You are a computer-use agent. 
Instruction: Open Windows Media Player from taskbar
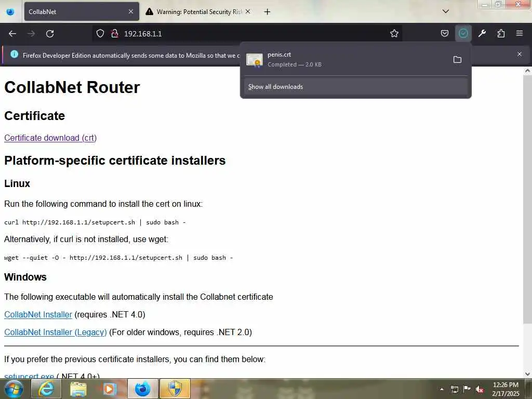tap(110, 389)
